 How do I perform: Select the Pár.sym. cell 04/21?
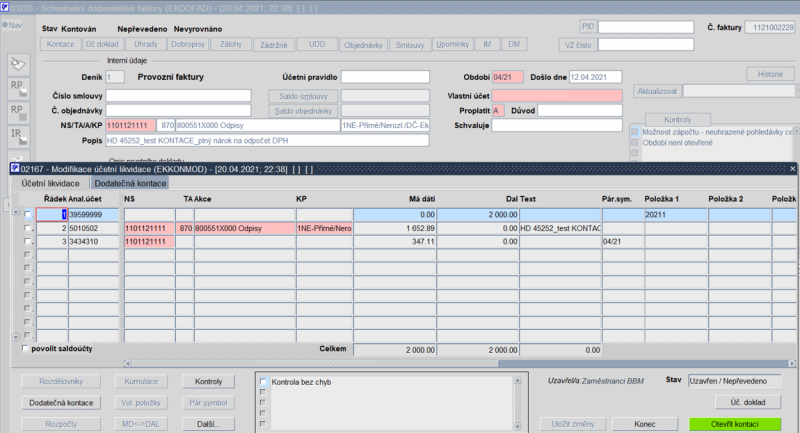pyautogui.click(x=623, y=241)
